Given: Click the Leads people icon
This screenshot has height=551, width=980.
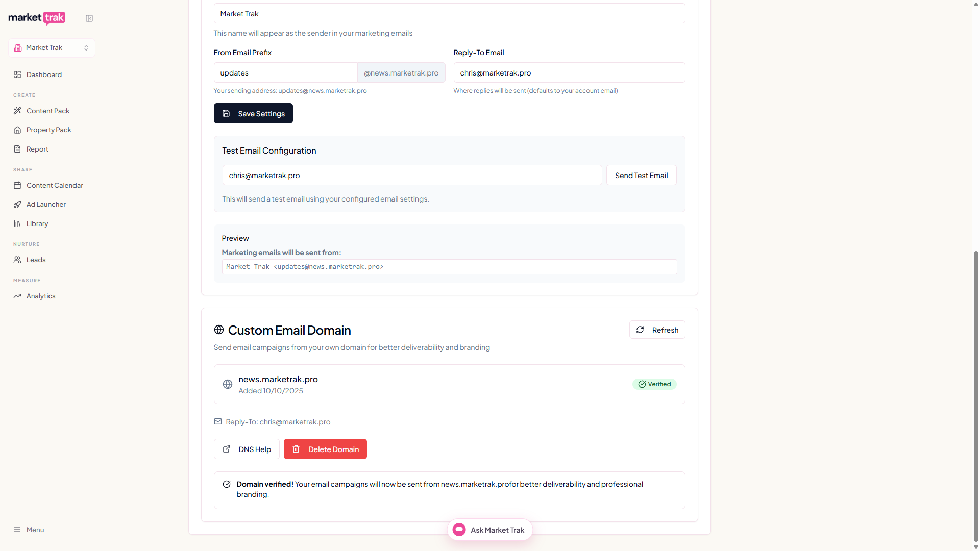Looking at the screenshot, I should coord(17,260).
